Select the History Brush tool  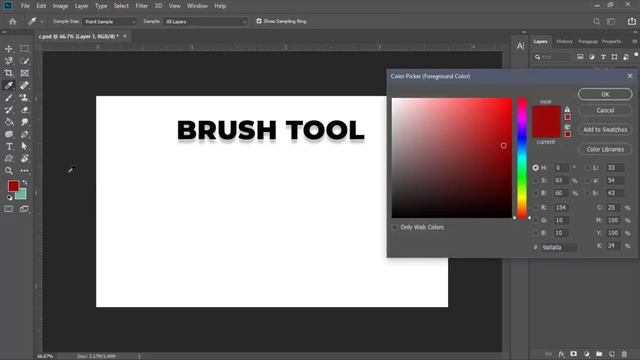point(9,110)
